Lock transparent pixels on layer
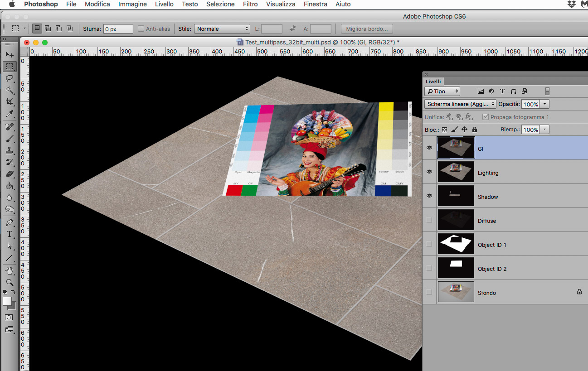 tap(444, 130)
